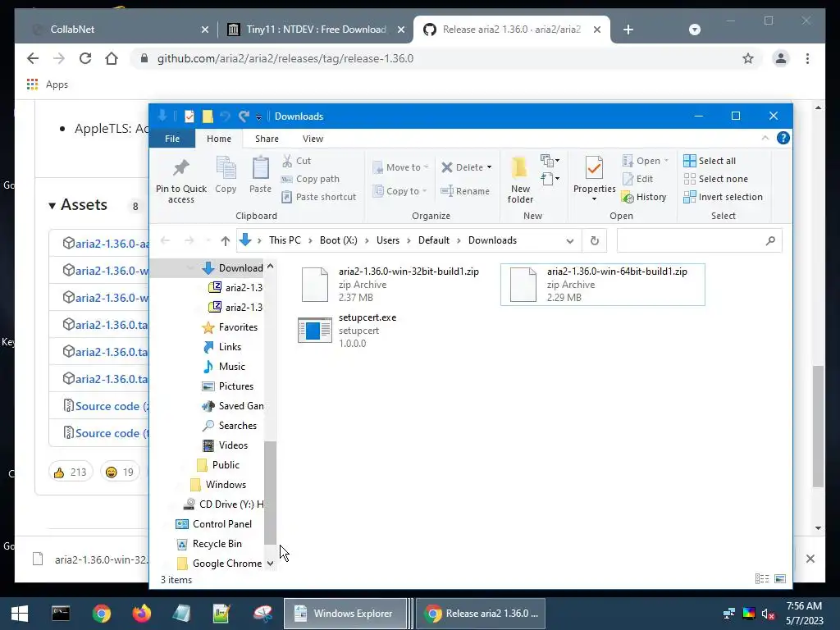The image size is (840, 630).
Task: Close Chrome downloads bar
Action: [810, 559]
